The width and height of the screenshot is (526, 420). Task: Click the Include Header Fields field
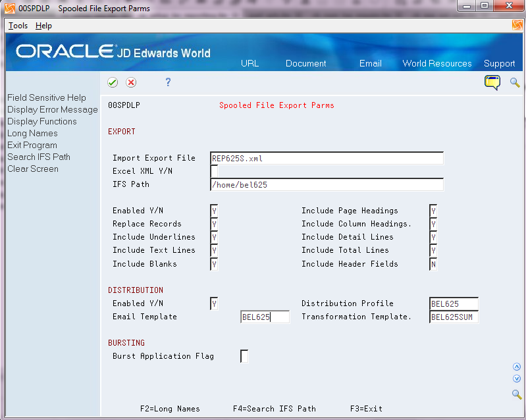tap(433, 265)
